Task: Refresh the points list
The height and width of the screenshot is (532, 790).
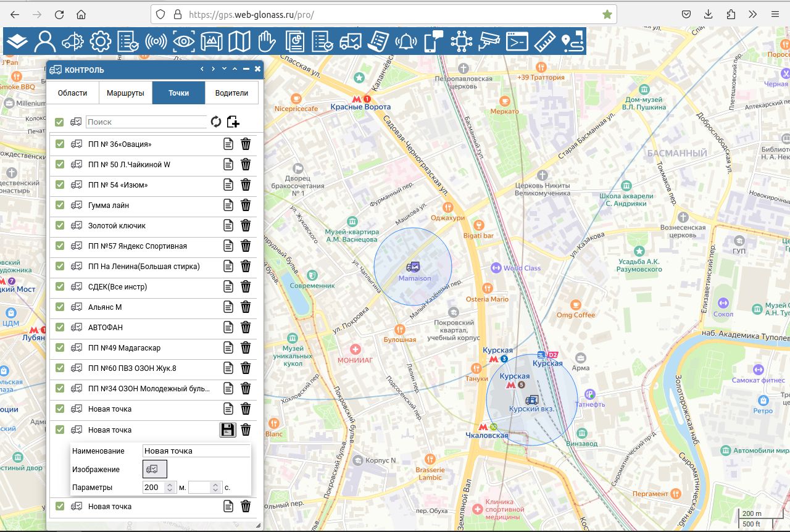Action: pyautogui.click(x=215, y=122)
